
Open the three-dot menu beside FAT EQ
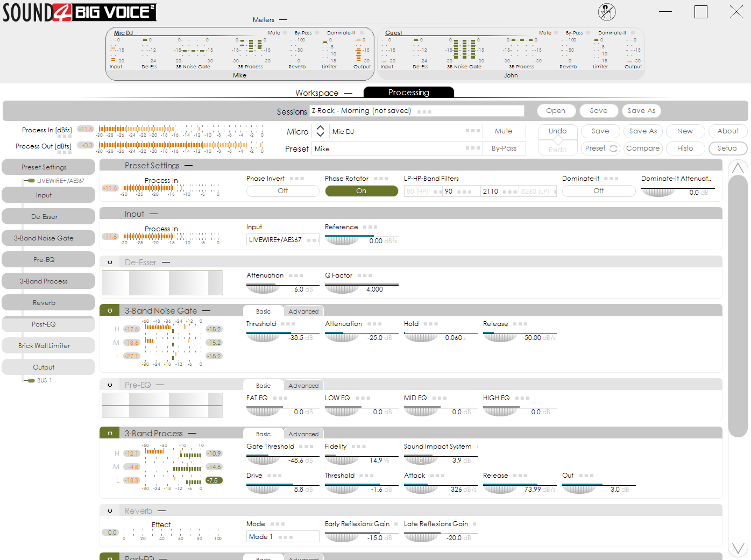pos(280,398)
